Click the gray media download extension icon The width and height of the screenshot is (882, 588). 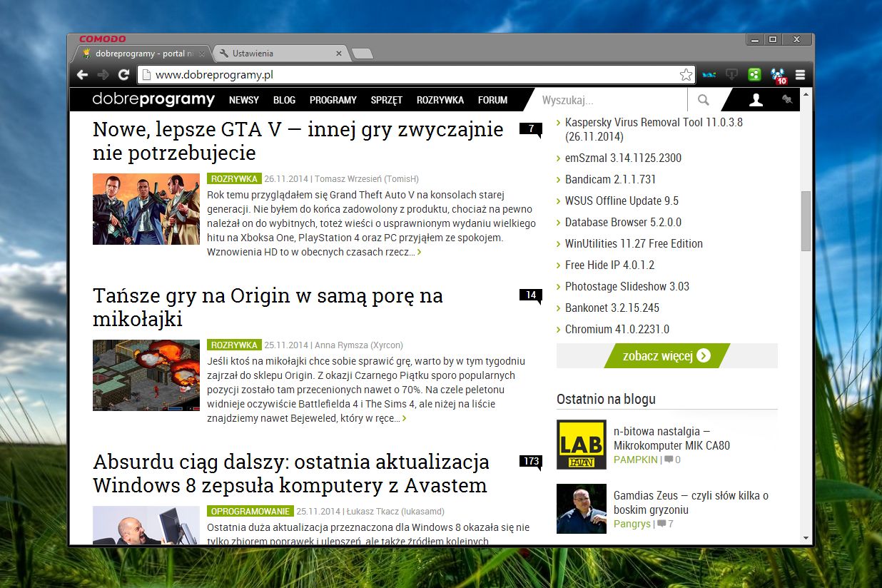pyautogui.click(x=731, y=74)
